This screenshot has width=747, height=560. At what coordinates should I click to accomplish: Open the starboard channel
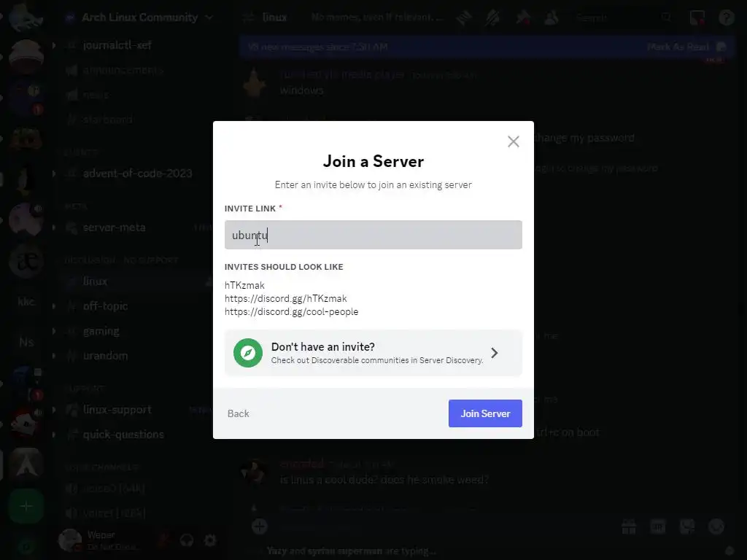[108, 120]
